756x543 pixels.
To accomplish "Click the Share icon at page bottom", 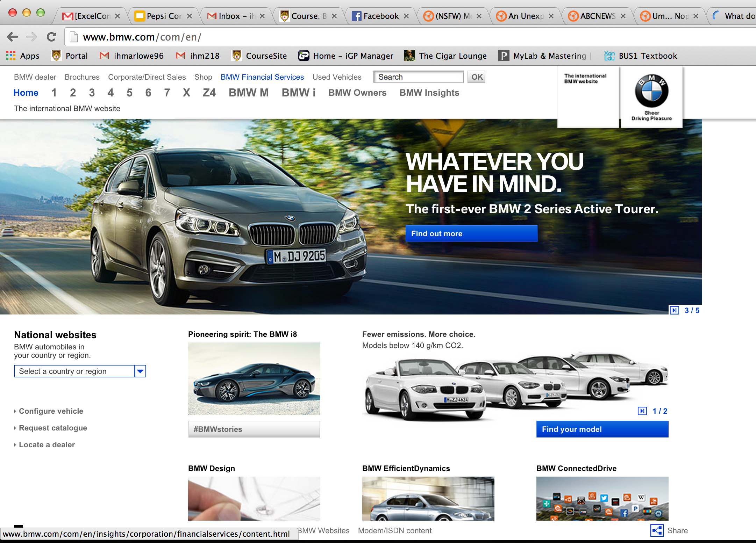I will click(657, 530).
